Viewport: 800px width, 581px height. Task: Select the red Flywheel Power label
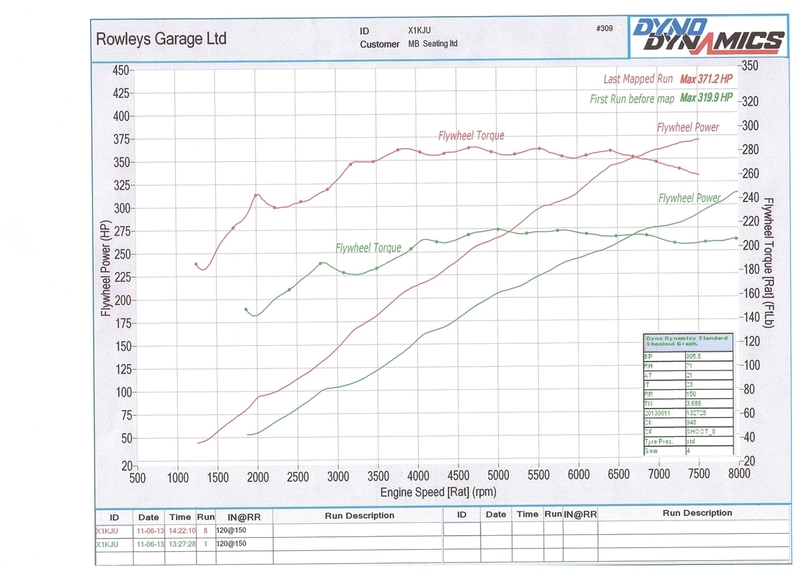point(690,128)
